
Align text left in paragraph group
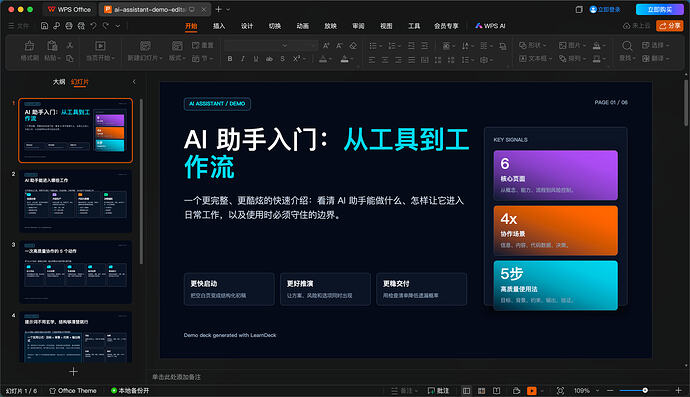(372, 59)
